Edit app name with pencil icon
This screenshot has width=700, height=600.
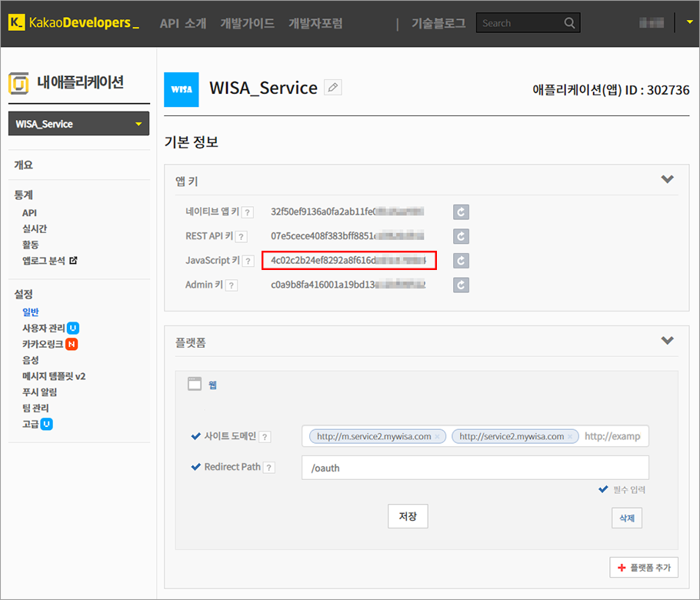tap(332, 88)
